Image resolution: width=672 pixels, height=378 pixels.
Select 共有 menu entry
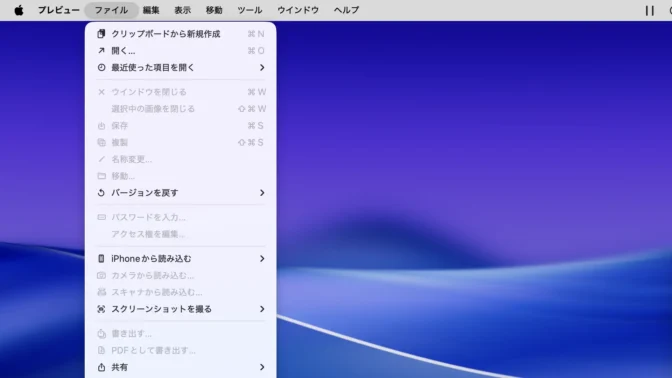(x=180, y=367)
